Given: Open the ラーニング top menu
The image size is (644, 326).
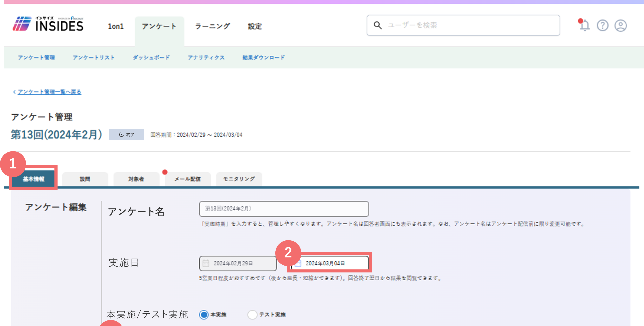Looking at the screenshot, I should tap(212, 26).
